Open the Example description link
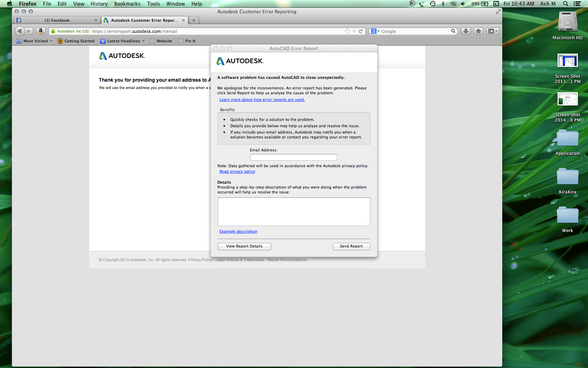588x368 pixels. point(238,231)
